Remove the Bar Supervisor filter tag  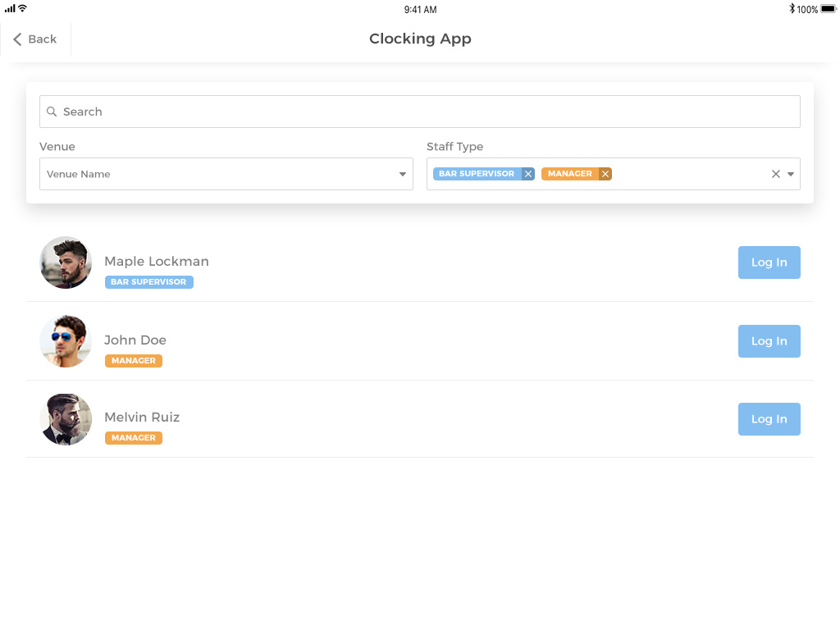click(528, 174)
